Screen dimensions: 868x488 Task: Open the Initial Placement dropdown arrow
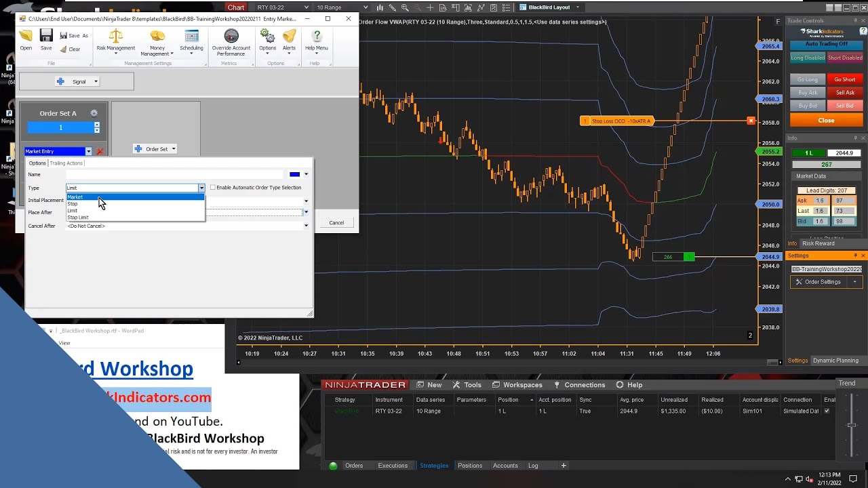[306, 201]
